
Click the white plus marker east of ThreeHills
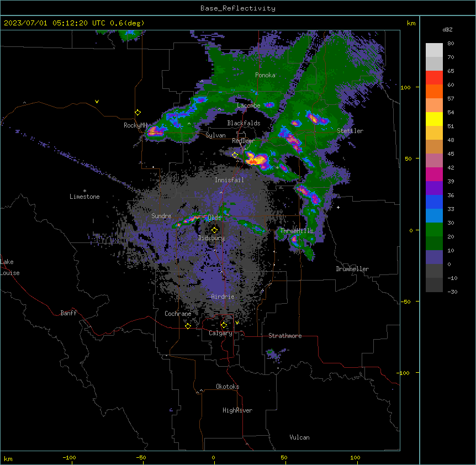tap(338, 207)
